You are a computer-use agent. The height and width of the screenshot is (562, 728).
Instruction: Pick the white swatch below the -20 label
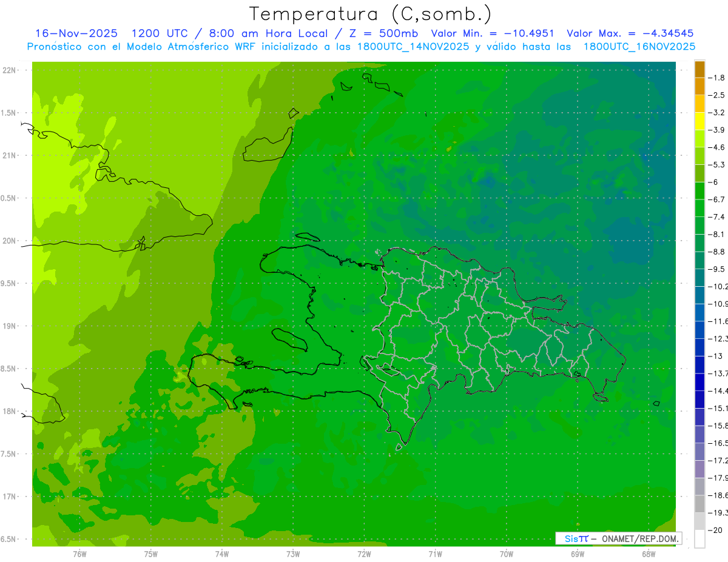coord(699,539)
